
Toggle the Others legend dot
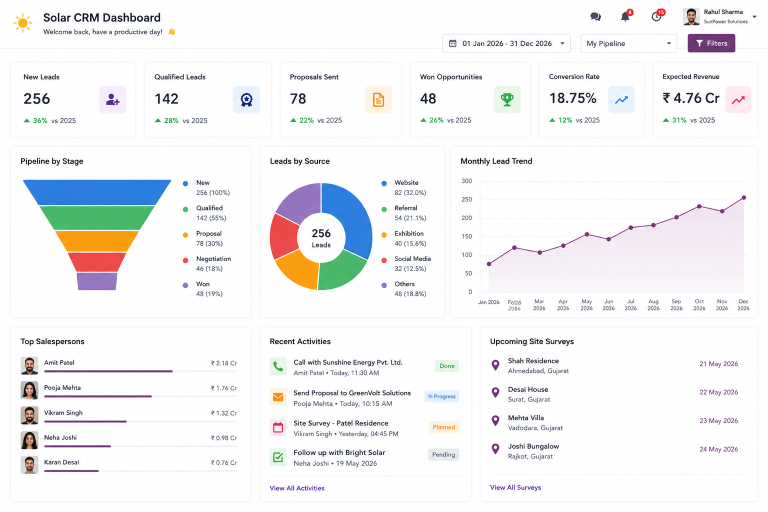point(384,285)
